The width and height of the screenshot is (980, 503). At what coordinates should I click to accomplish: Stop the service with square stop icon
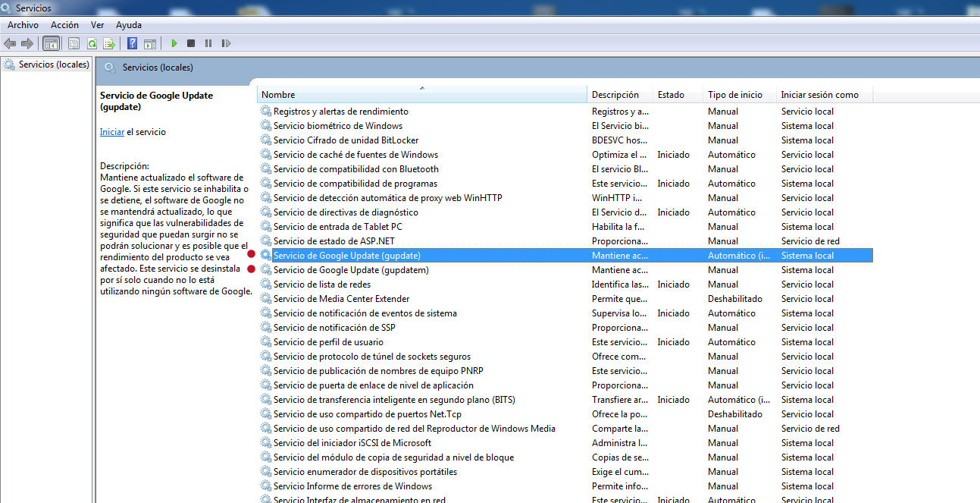pyautogui.click(x=191, y=44)
